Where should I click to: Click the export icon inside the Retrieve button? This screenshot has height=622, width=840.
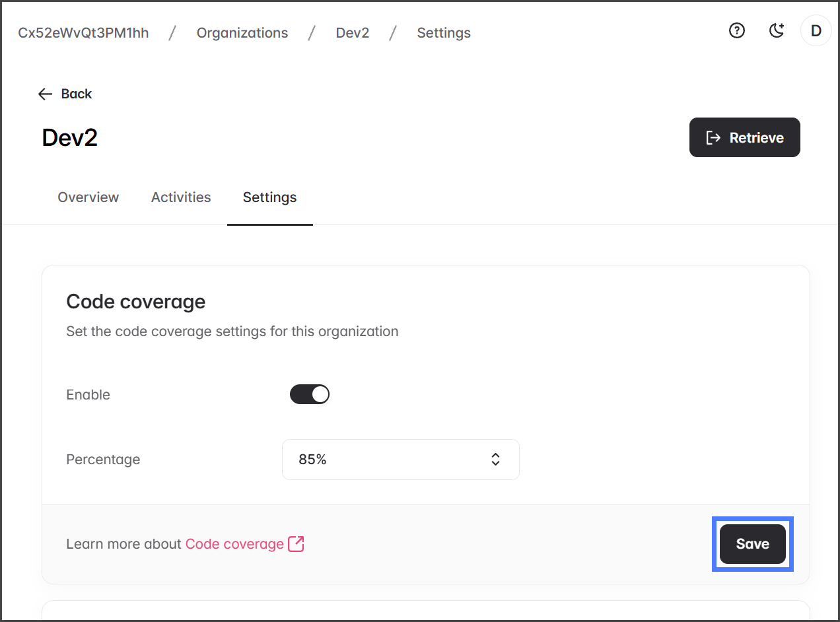point(713,137)
